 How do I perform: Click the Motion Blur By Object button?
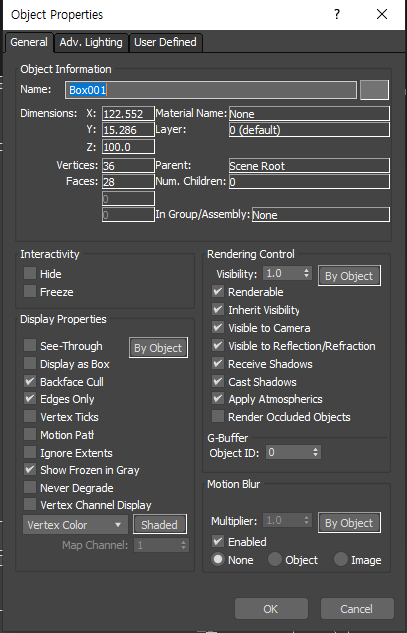[349, 523]
